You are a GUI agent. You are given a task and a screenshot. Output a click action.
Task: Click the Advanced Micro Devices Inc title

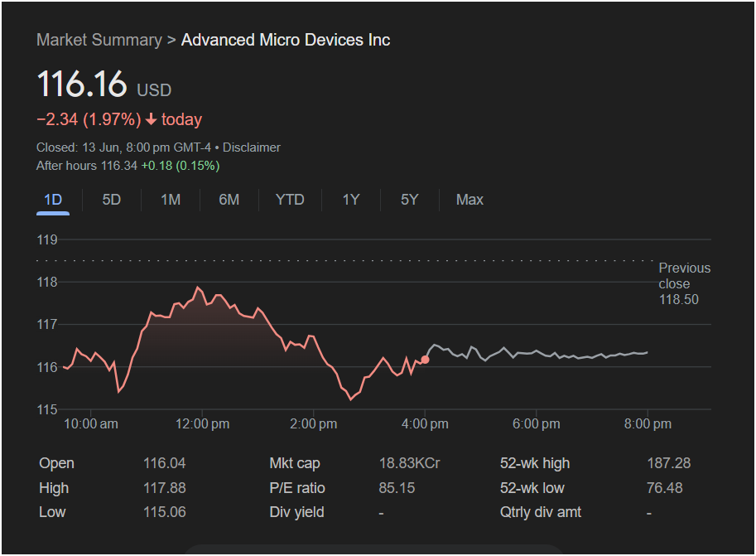286,40
